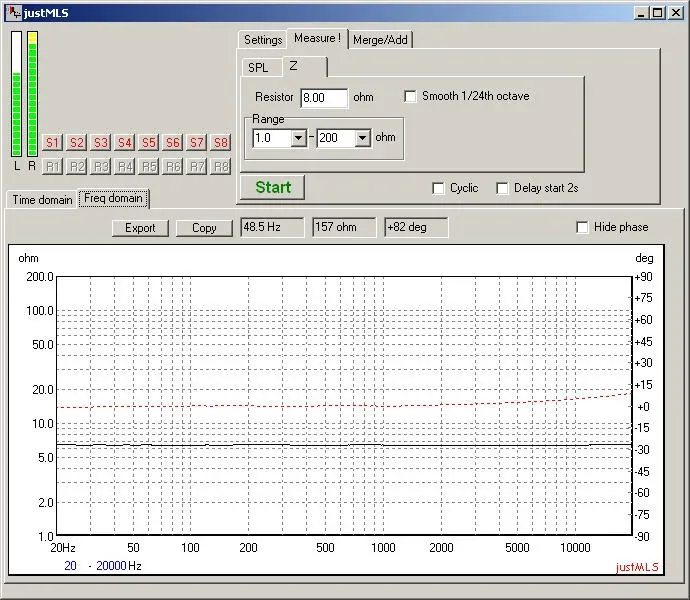
Task: Click the '20000' upper frequency limit value
Action: tap(112, 566)
